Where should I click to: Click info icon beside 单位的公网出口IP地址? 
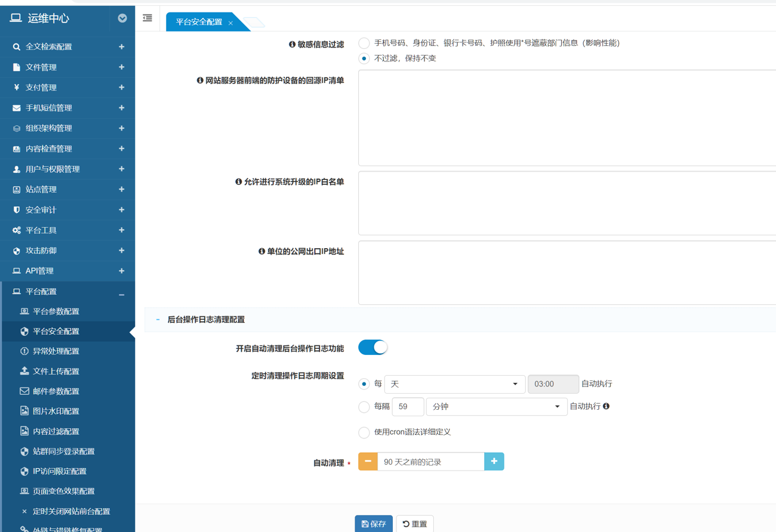coord(261,252)
